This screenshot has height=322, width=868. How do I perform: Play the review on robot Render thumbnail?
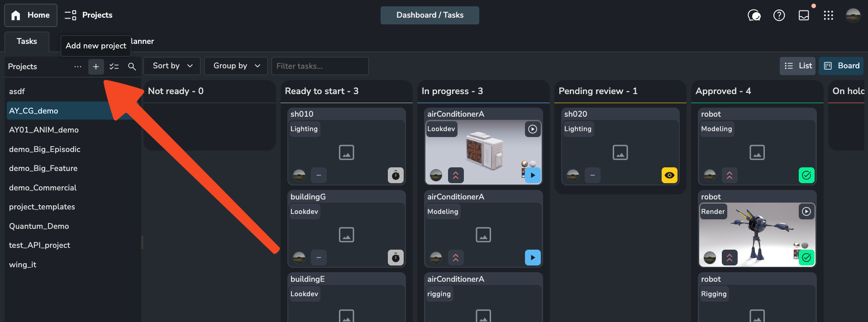[x=806, y=212]
